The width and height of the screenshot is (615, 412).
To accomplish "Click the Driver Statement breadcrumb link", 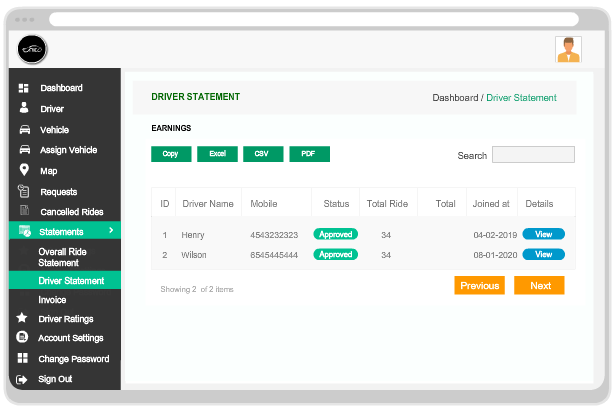I will click(521, 98).
